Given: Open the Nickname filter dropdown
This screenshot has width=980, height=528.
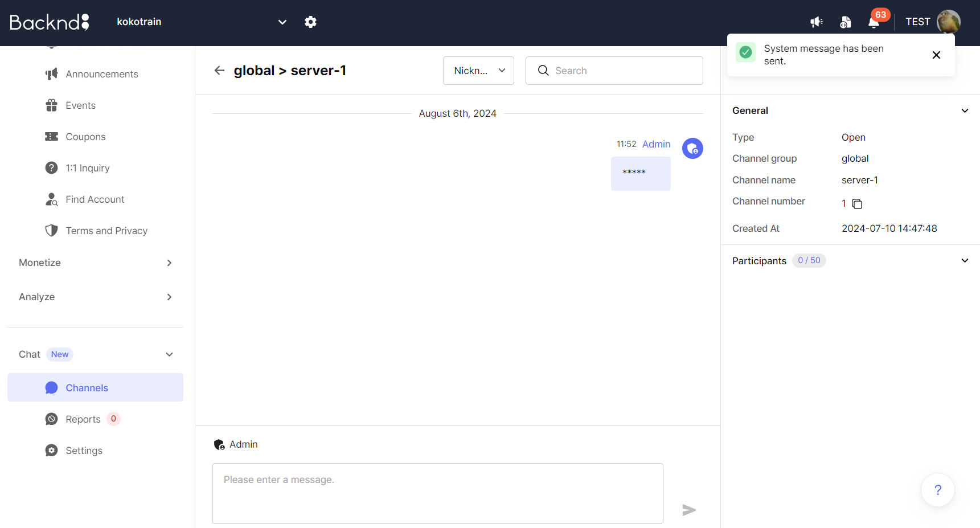Looking at the screenshot, I should tap(478, 71).
